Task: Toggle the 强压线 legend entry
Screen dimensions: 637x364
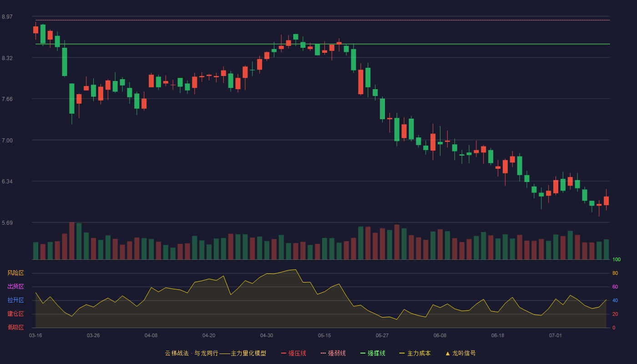Action: [x=293, y=353]
